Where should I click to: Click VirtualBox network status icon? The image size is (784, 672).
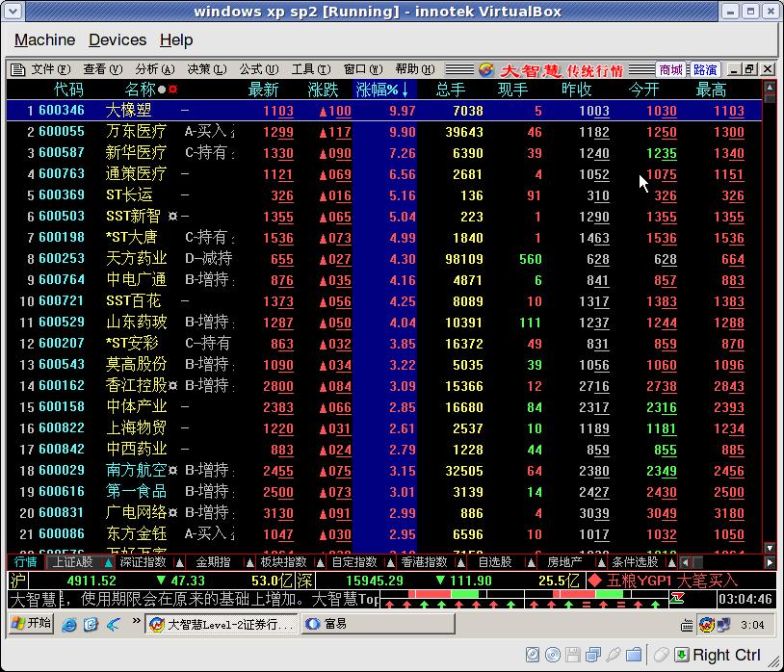coord(593,655)
